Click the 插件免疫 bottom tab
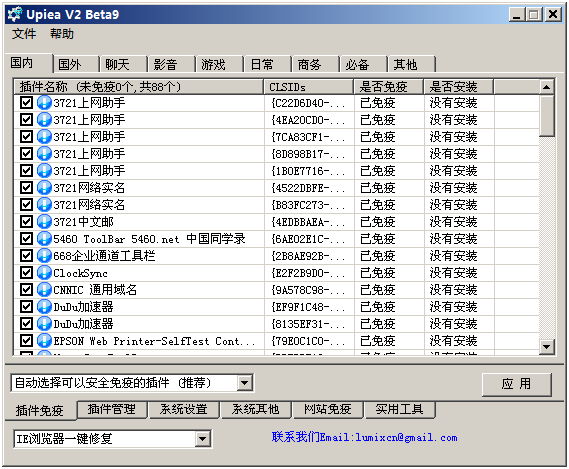Screen dimensions: 569x469 40,411
